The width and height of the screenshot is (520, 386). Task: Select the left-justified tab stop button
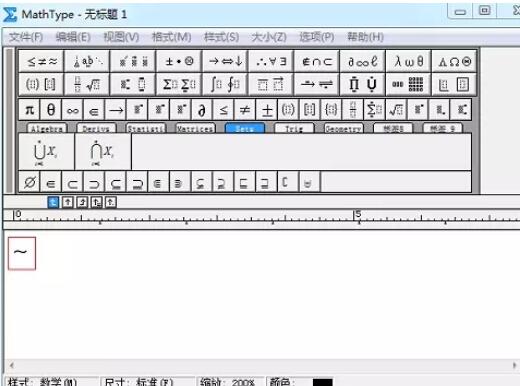click(53, 202)
